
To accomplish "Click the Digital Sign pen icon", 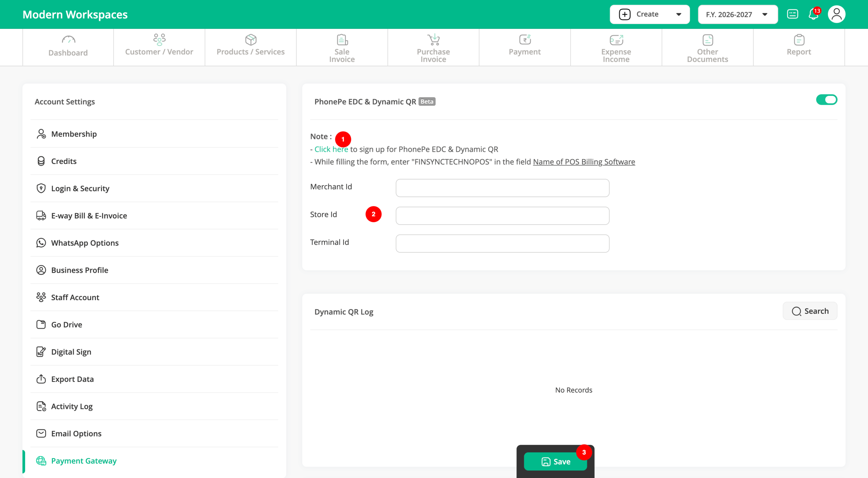I will 41,352.
